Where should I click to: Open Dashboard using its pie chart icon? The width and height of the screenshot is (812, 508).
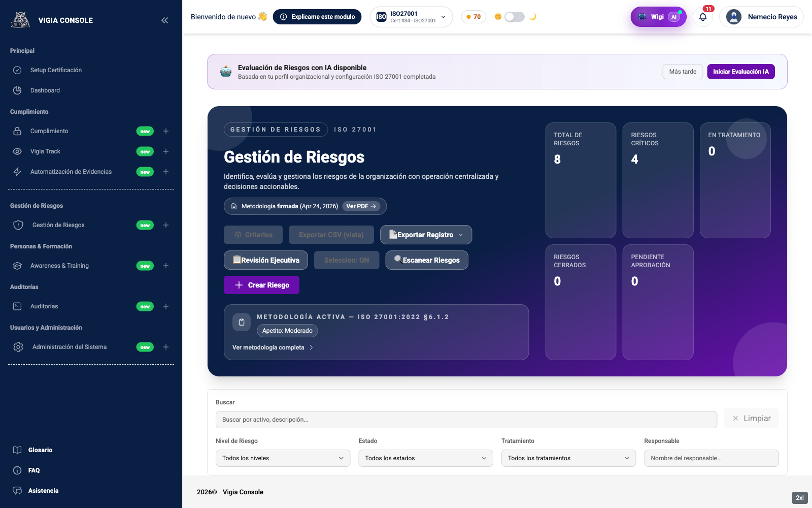(x=17, y=90)
